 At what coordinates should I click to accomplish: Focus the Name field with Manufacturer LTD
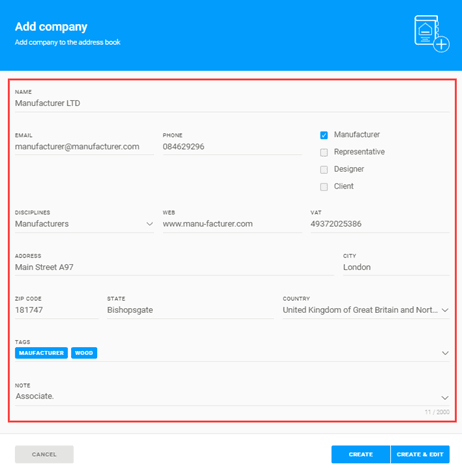pyautogui.click(x=232, y=103)
